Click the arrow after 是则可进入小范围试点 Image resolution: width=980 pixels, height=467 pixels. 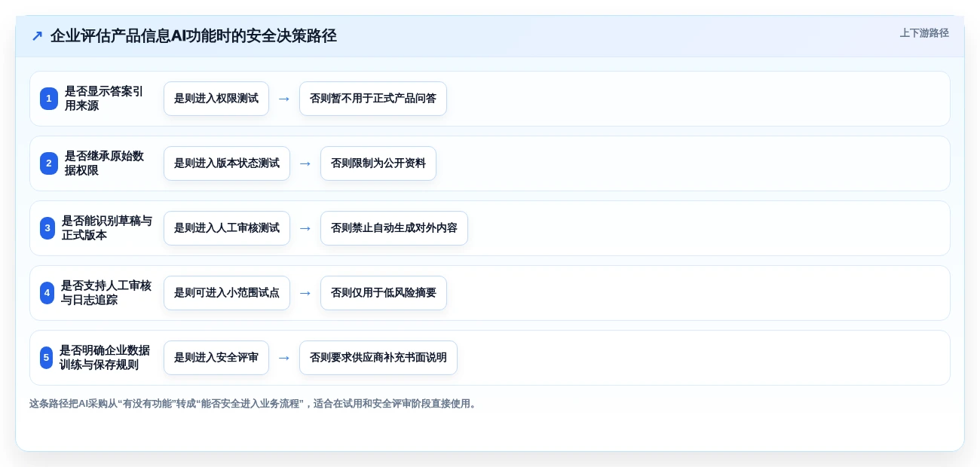(x=305, y=293)
